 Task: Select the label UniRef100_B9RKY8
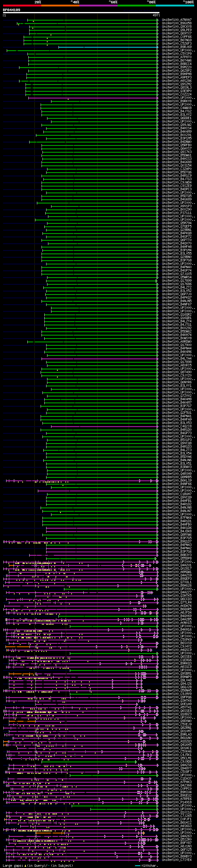point(177,101)
